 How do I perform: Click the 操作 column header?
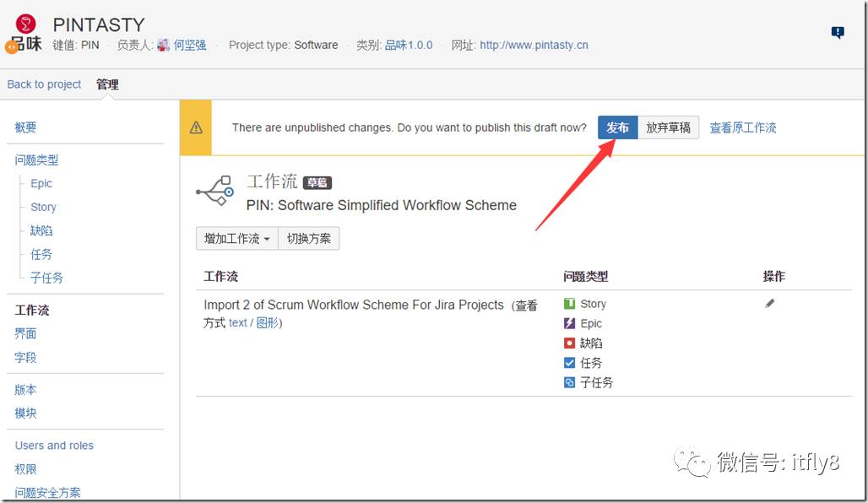774,277
